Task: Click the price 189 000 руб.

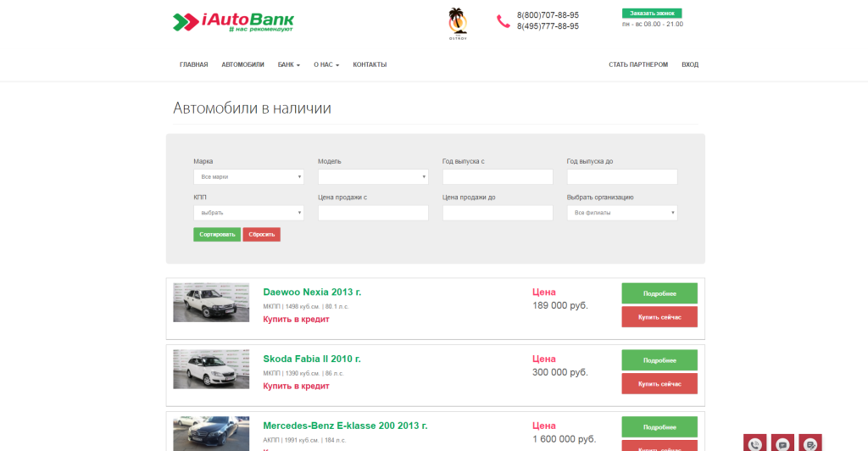Action: (x=560, y=305)
